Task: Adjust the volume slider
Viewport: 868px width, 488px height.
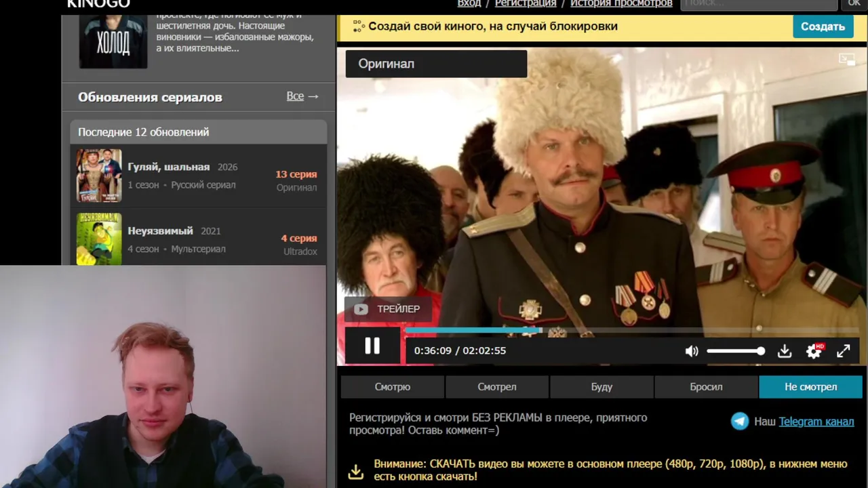Action: coord(736,351)
